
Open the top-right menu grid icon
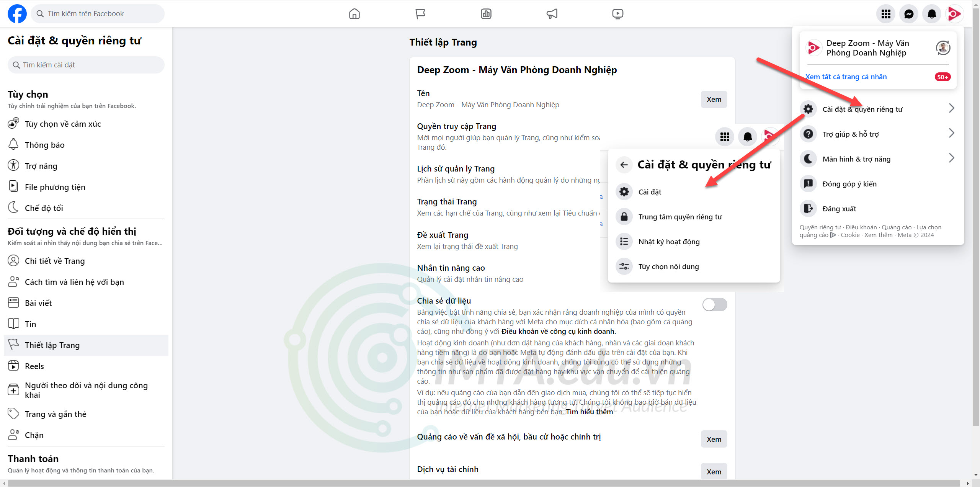(x=886, y=14)
